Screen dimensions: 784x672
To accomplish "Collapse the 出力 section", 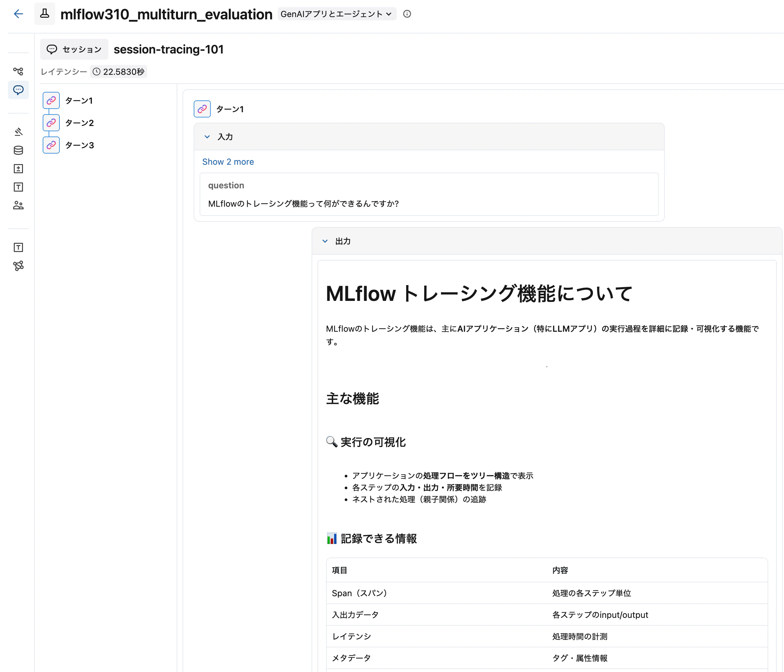I will (x=325, y=241).
